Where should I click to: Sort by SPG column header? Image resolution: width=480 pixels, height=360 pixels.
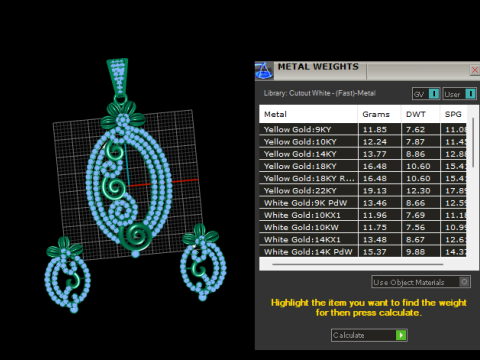(453, 114)
